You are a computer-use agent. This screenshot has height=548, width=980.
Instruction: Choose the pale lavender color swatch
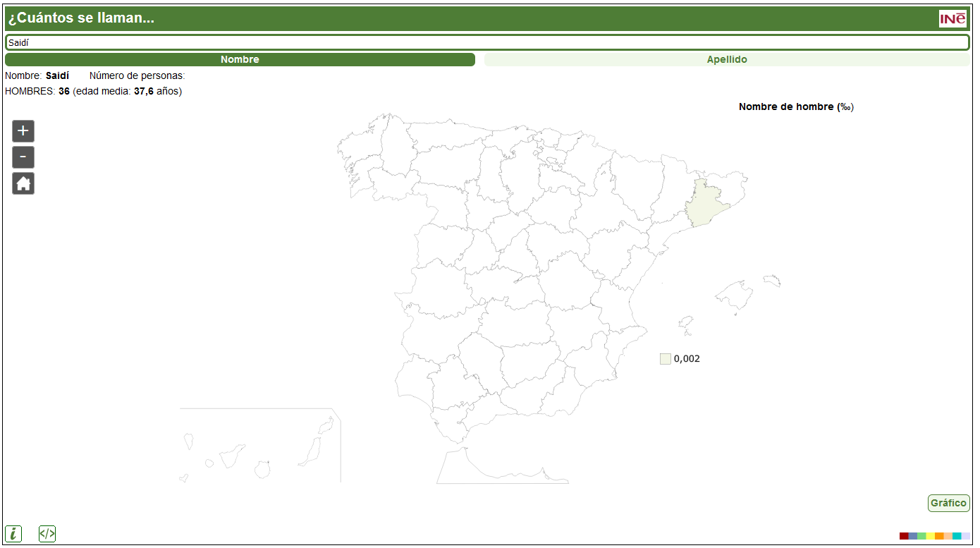click(966, 536)
